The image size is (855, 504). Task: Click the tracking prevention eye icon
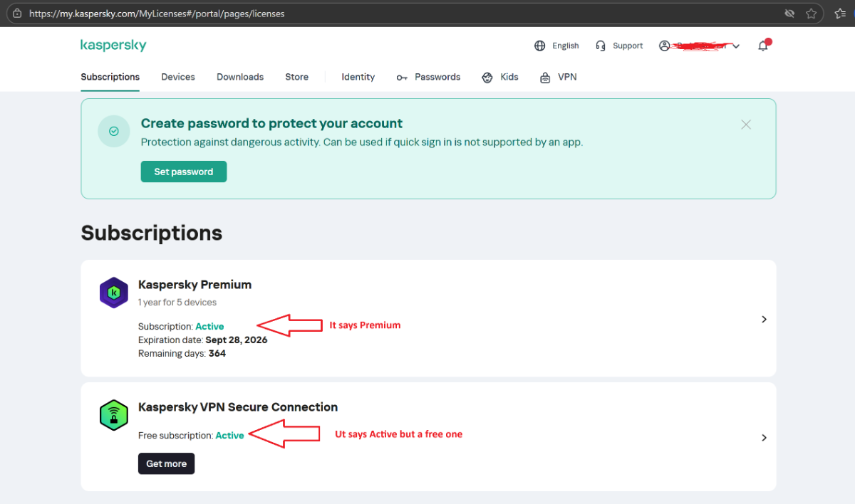(789, 14)
